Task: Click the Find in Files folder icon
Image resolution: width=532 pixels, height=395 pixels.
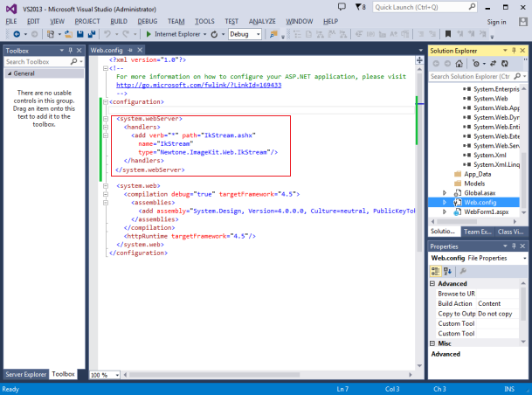Action: tap(273, 34)
